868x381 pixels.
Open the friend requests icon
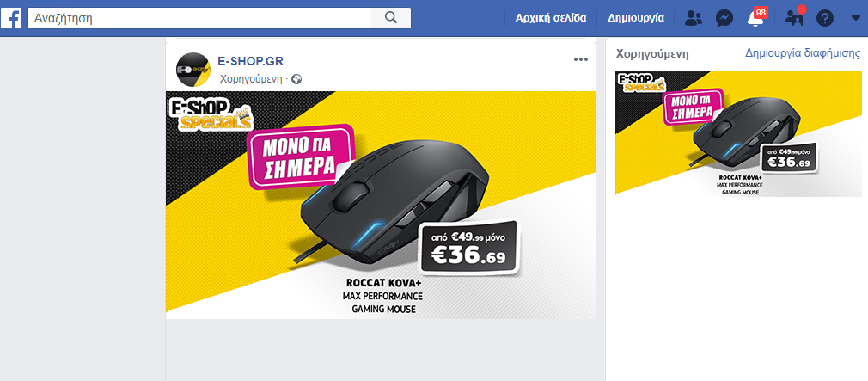(693, 18)
